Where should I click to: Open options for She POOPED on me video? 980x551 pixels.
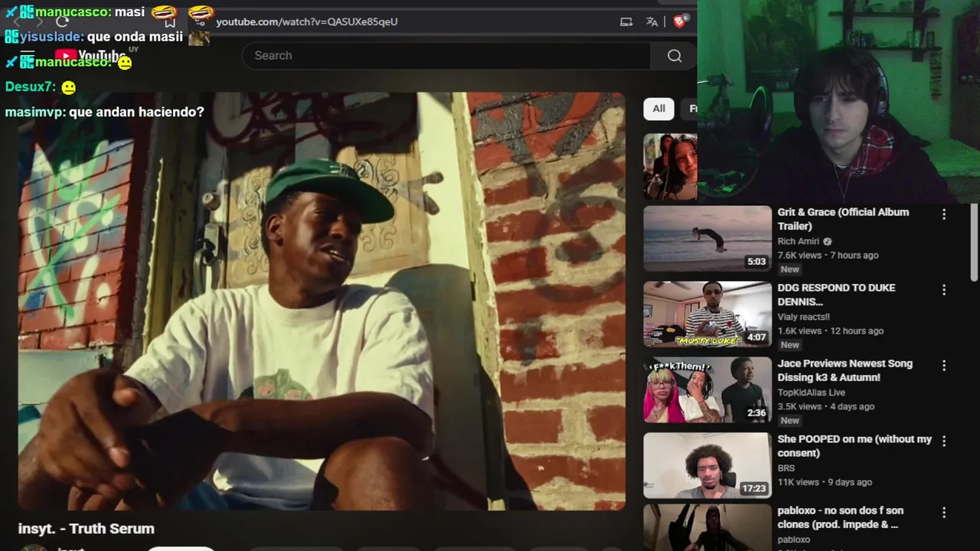tap(943, 442)
